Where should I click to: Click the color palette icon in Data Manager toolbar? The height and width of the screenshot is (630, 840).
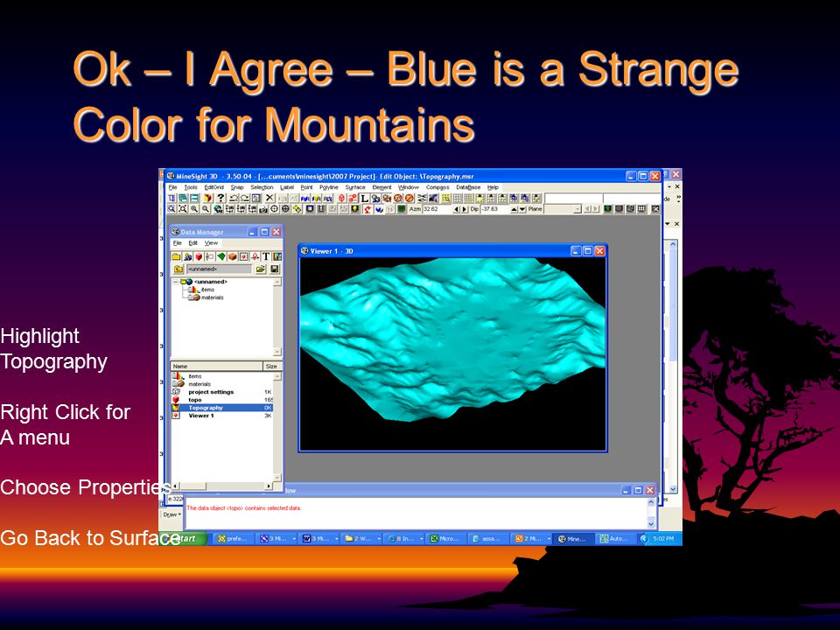click(277, 256)
